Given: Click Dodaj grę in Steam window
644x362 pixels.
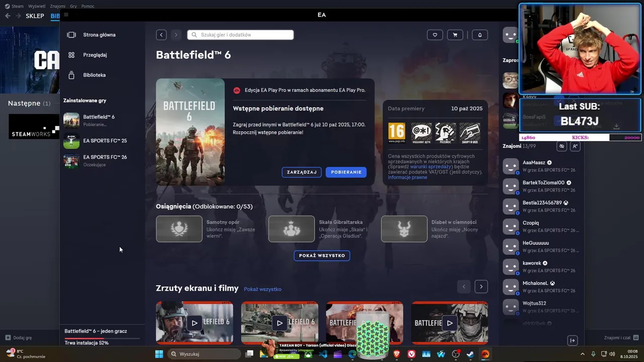Looking at the screenshot, I should (x=19, y=338).
